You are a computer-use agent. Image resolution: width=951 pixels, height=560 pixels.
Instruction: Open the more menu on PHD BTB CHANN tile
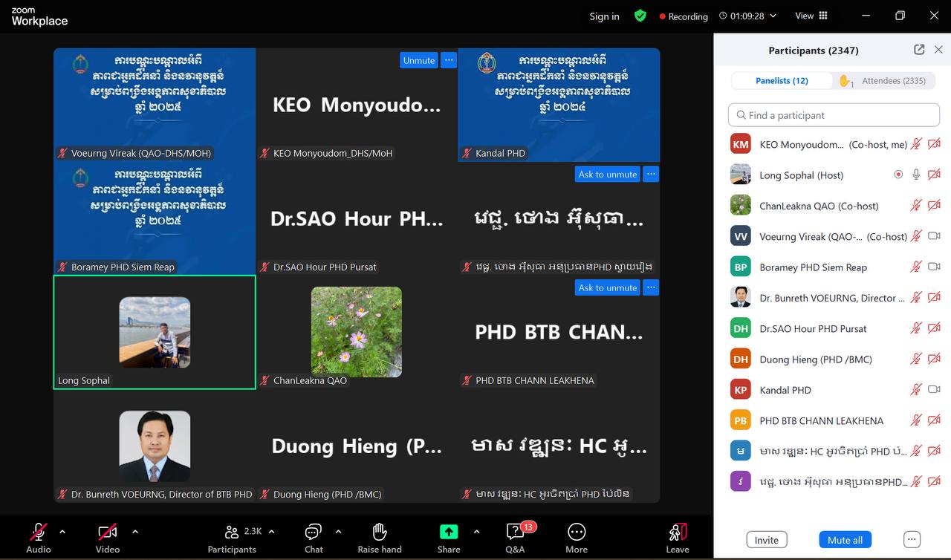tap(651, 287)
